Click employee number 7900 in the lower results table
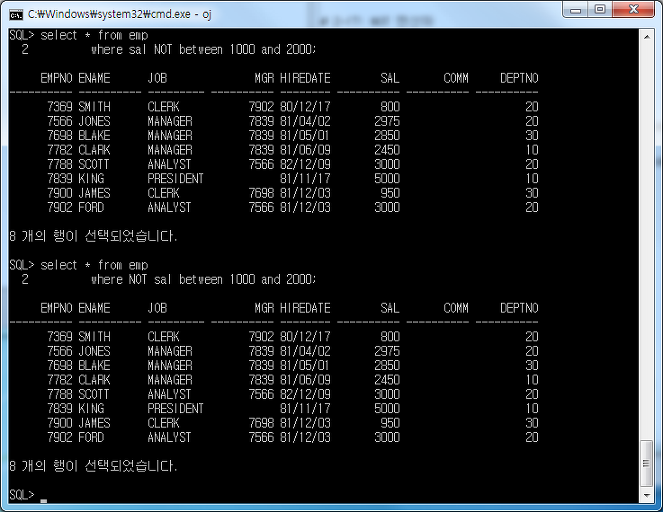663x512 pixels. pyautogui.click(x=60, y=423)
